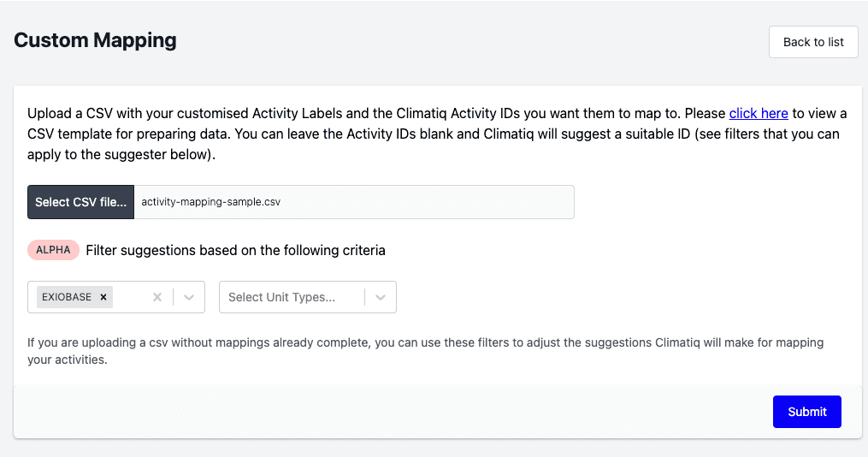Click the empty space inside source filter box
Image resolution: width=868 pixels, height=458 pixels.
coord(130,297)
